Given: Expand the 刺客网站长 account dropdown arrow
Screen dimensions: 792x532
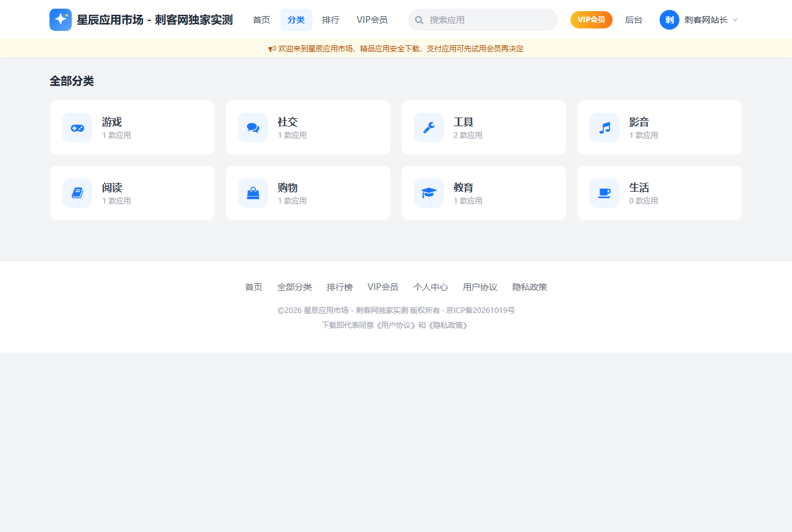Looking at the screenshot, I should 735,20.
